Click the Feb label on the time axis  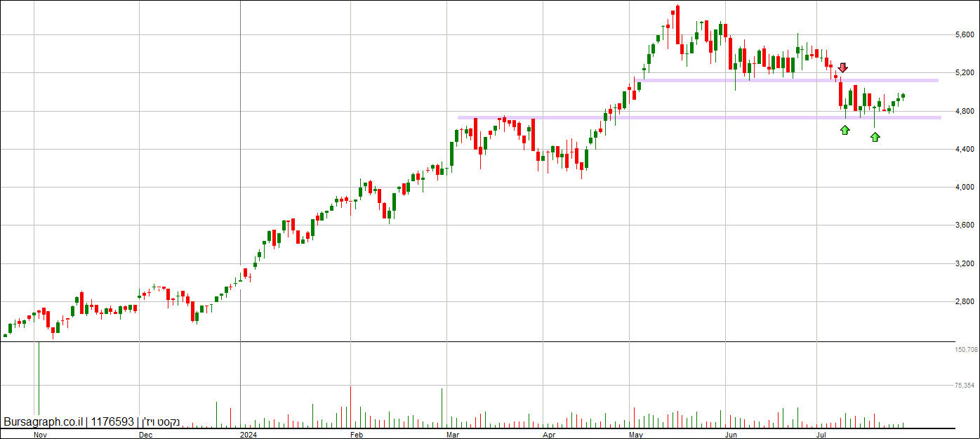click(357, 434)
